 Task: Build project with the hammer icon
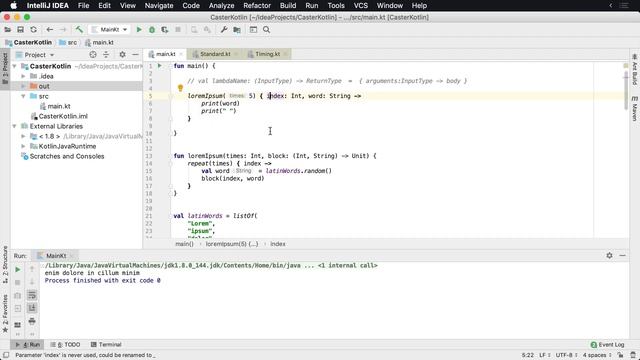pyautogui.click(x=79, y=30)
